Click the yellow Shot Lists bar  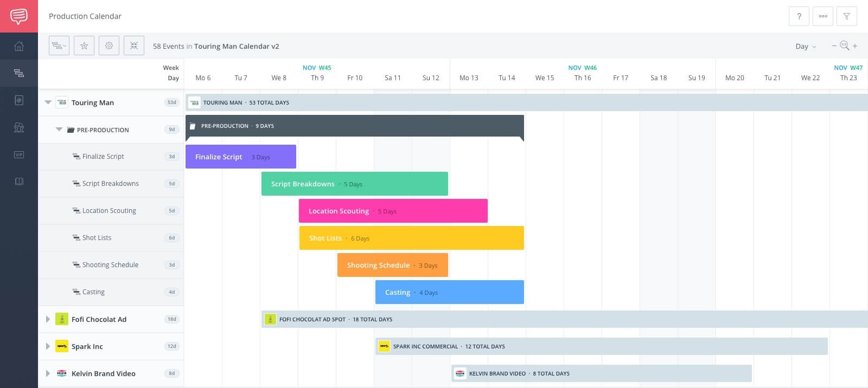pyautogui.click(x=412, y=238)
